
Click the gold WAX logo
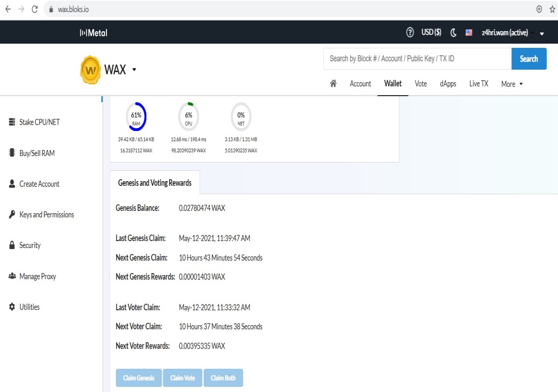pyautogui.click(x=91, y=70)
